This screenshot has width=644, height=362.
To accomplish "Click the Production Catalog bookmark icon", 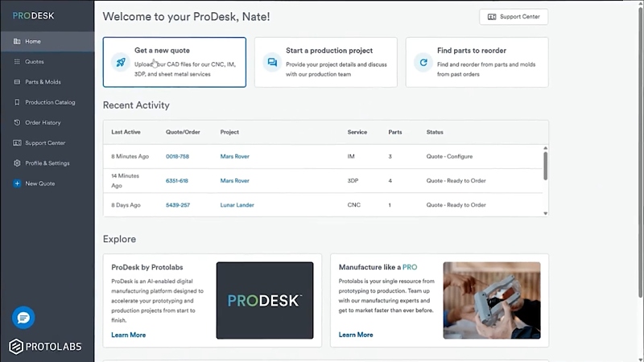I will (x=17, y=102).
